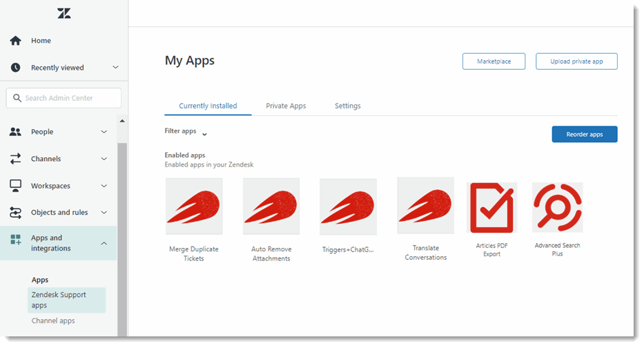Click the Enabled apps heading
644x344 pixels.
(x=185, y=155)
